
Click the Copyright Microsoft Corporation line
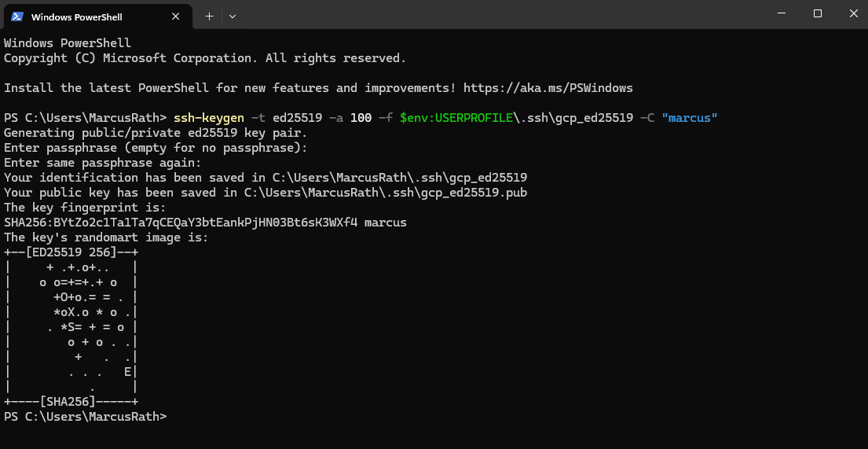coord(205,57)
